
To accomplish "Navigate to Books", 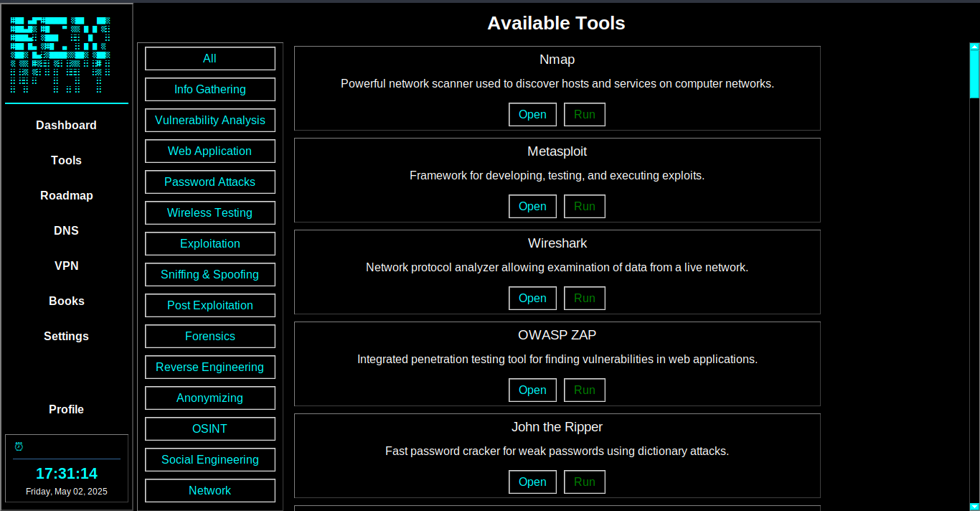I will tap(66, 301).
